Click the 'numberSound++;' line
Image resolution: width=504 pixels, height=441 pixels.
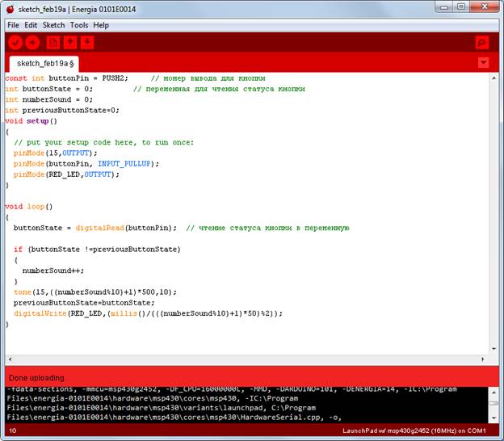(53, 271)
